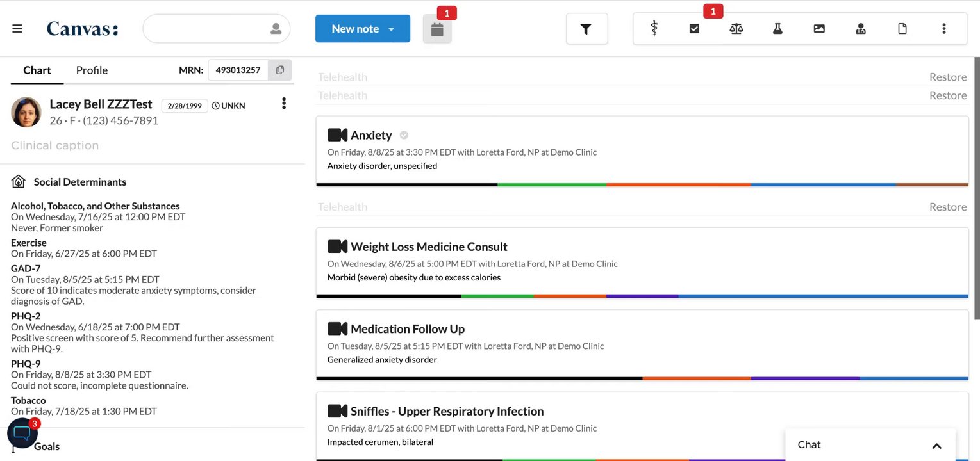
Task: Open the hamburger main menu
Action: (x=17, y=29)
